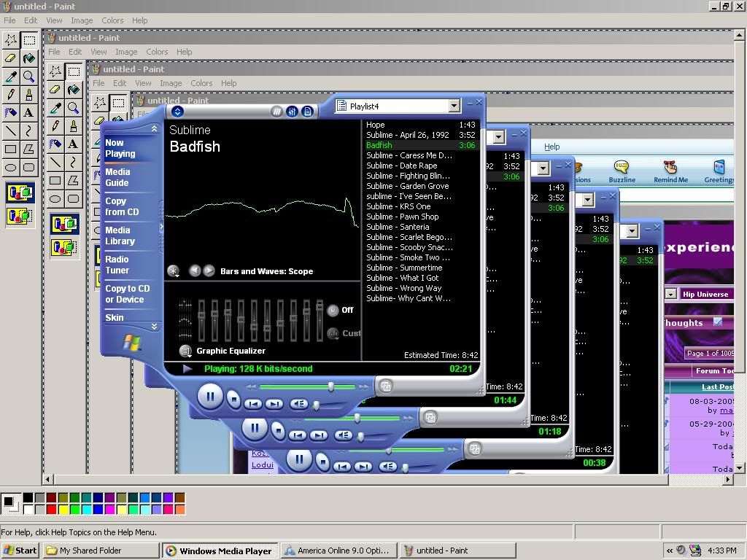Switch to Media Library in the front player
This screenshot has height=560, width=747.
point(120,236)
